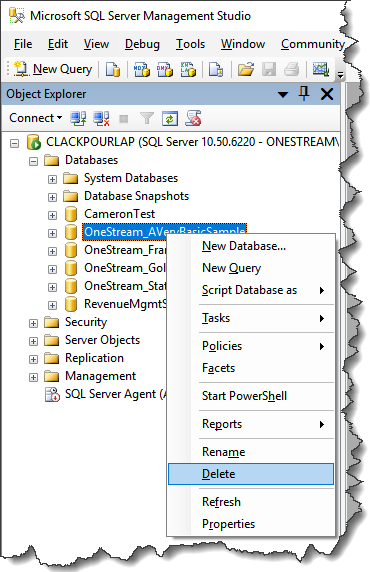
Task: Open the Tasks submenu
Action: [x=251, y=318]
